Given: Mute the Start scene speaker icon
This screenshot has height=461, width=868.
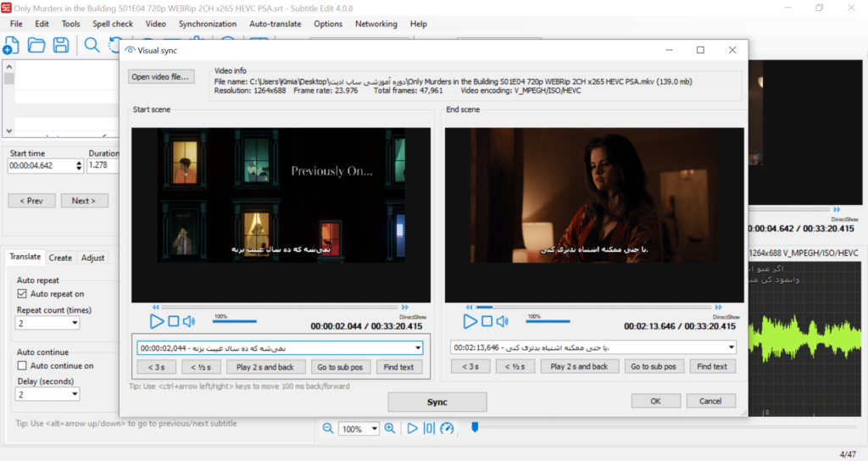Looking at the screenshot, I should pyautogui.click(x=189, y=321).
